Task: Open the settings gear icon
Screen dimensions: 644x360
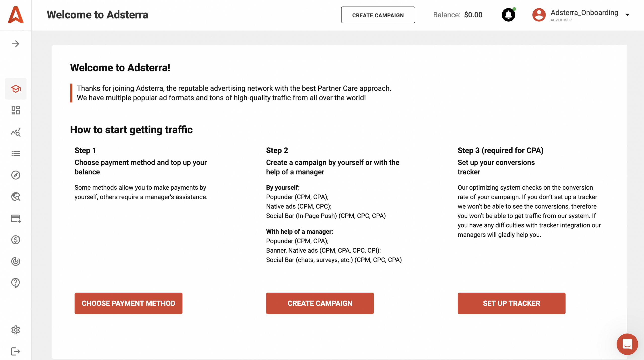Action: 16,330
